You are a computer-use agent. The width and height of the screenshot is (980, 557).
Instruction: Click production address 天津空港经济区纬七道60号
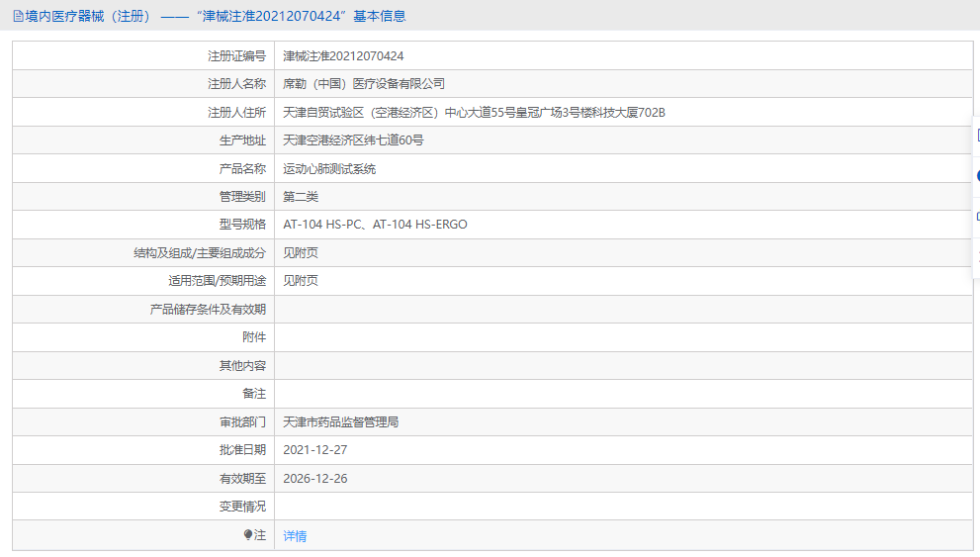[x=353, y=140]
